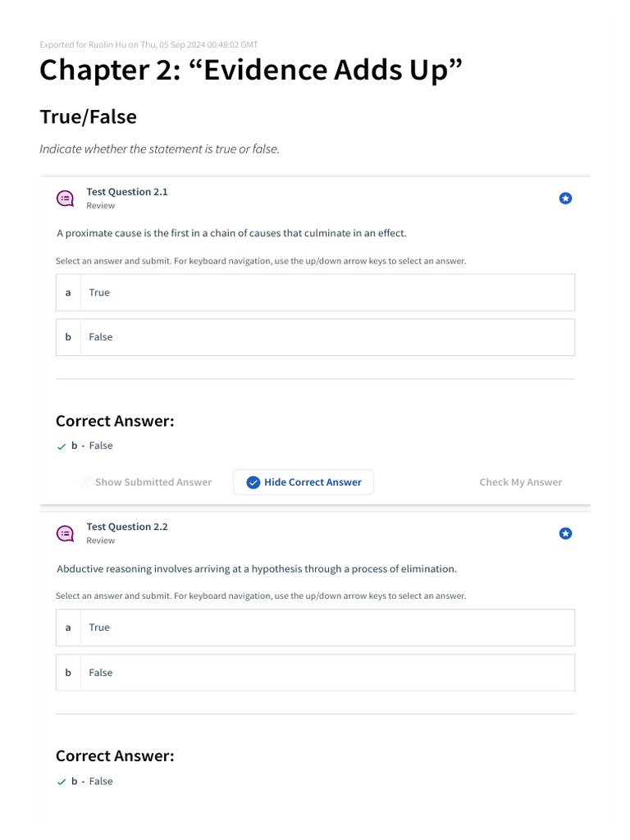The image size is (630, 840).
Task: Click the green checkmark under Question 2.2 Correct Answer
Action: (62, 782)
